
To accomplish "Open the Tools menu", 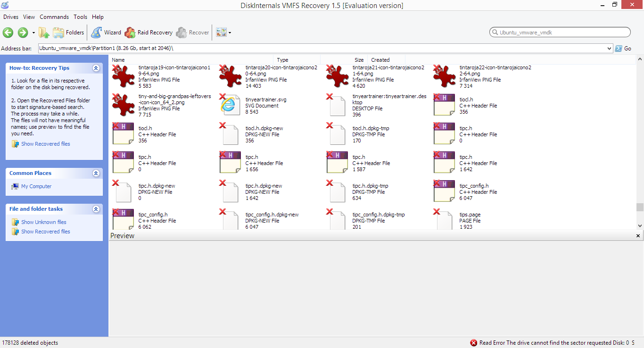I will [x=81, y=17].
